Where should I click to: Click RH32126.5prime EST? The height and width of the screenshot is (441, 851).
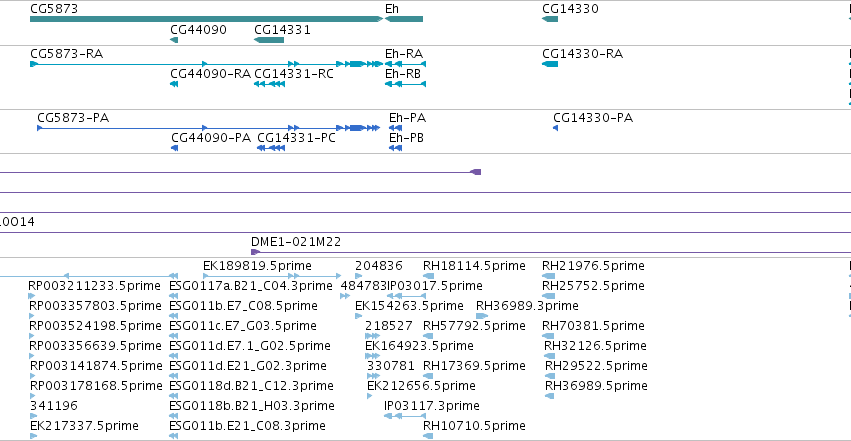(x=549, y=356)
